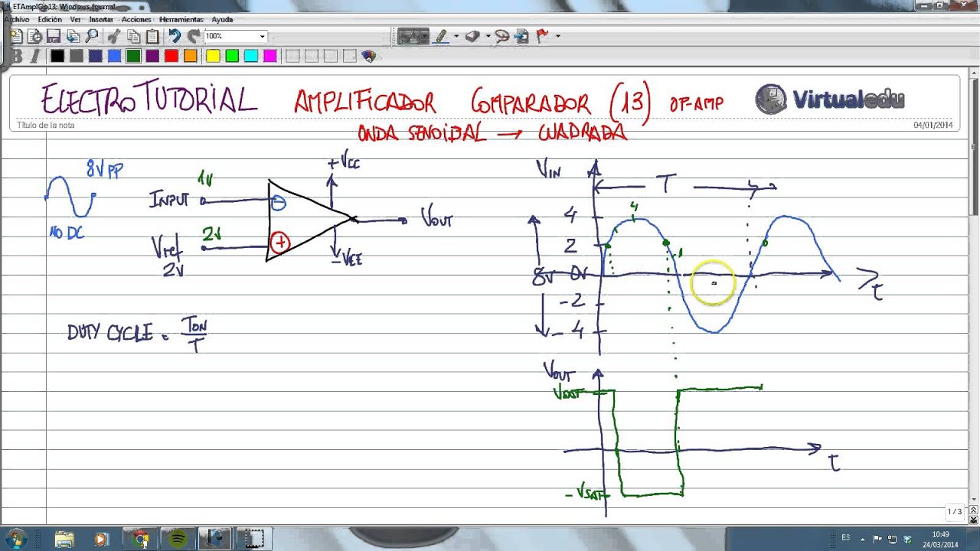Click the ES language indicator in the tray
Screen dimensions: 980x551
pos(846,538)
